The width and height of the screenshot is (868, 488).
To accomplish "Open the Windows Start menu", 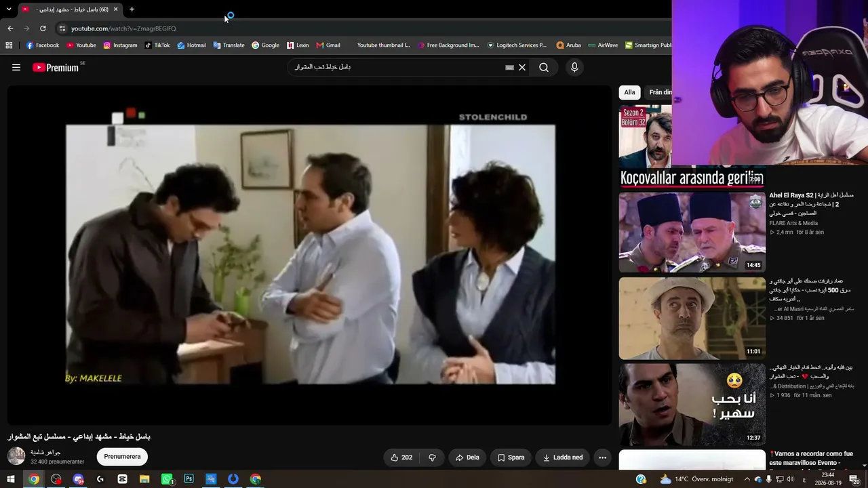I will click(11, 479).
